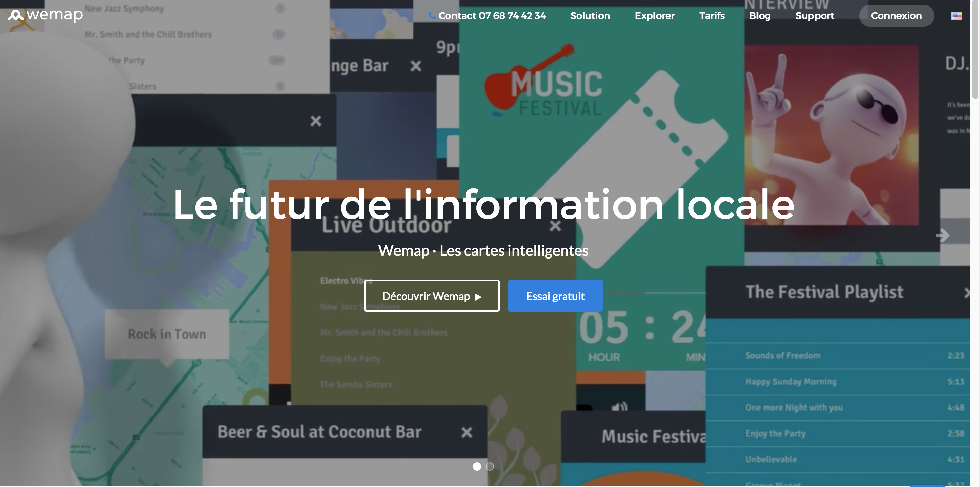This screenshot has height=487, width=980.
Task: Click the subtitle Wemap · Les cartes intelligentes
Action: (483, 251)
